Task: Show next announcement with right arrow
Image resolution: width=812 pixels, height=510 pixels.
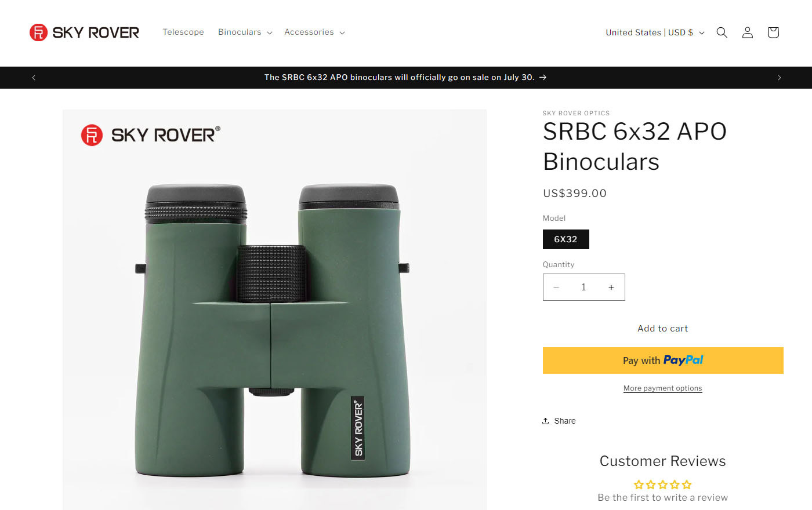Action: [x=779, y=78]
